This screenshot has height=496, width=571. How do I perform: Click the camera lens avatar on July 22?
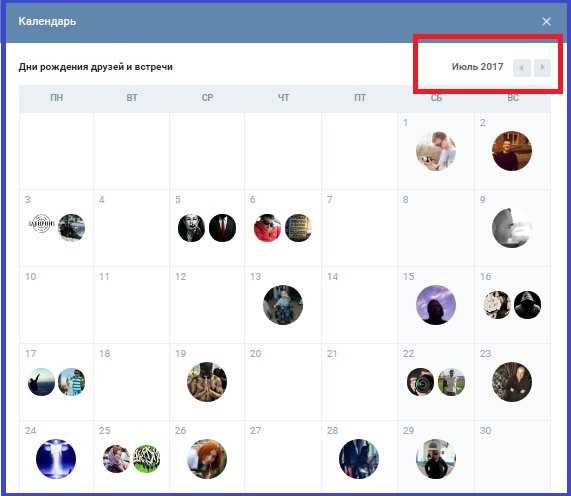pyautogui.click(x=421, y=382)
